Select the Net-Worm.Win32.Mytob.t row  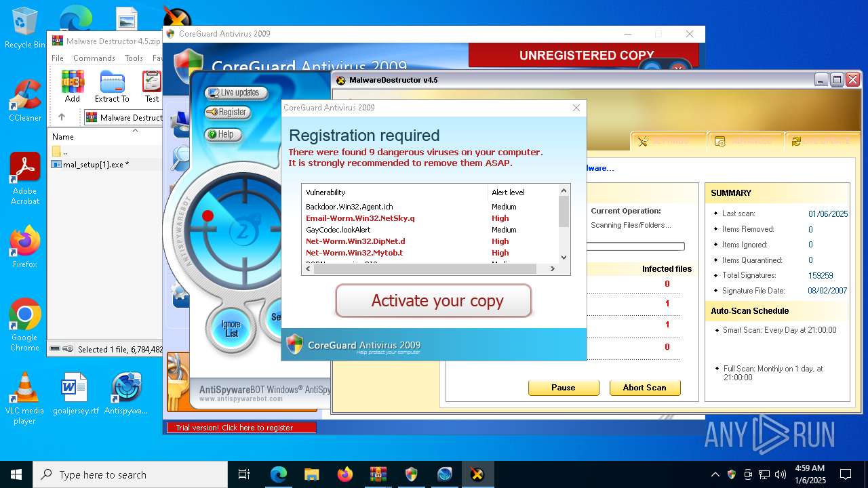(430, 253)
